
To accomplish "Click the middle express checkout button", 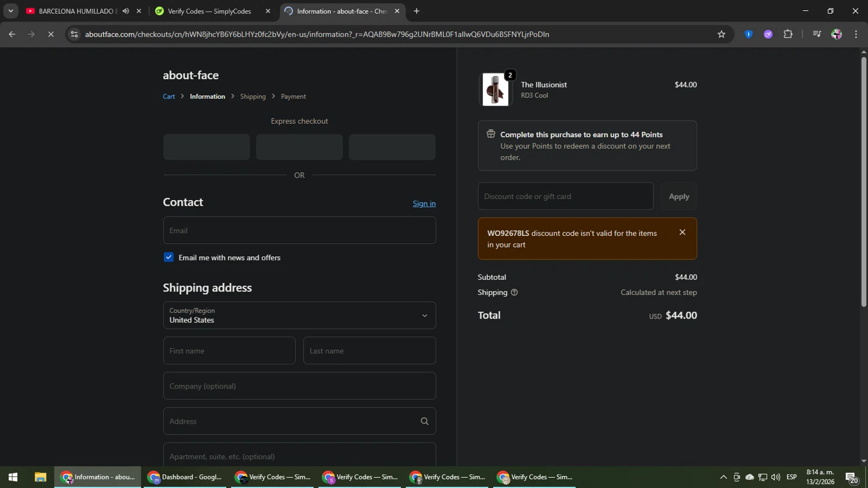I will [299, 147].
